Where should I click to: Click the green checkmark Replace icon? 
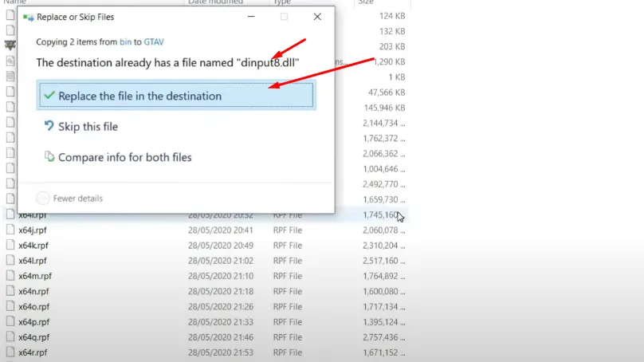[x=49, y=96]
